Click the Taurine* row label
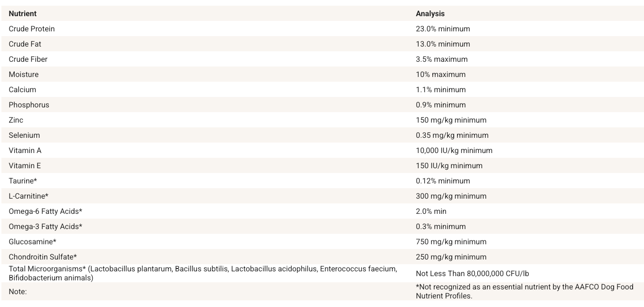This screenshot has height=307, width=644. click(x=22, y=181)
